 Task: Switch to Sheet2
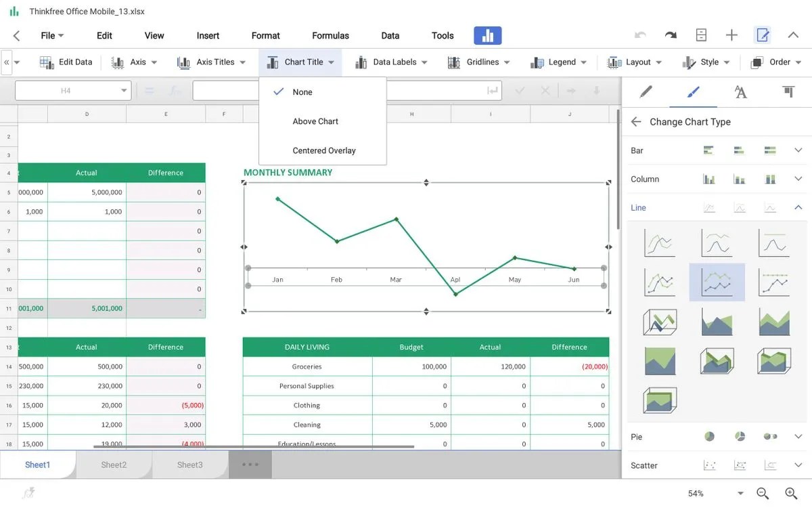point(114,465)
